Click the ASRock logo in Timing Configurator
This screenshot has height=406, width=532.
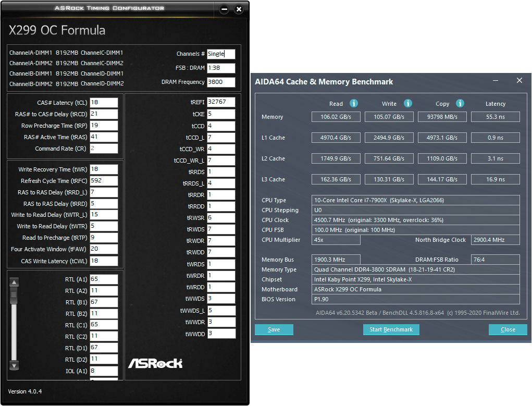(155, 364)
